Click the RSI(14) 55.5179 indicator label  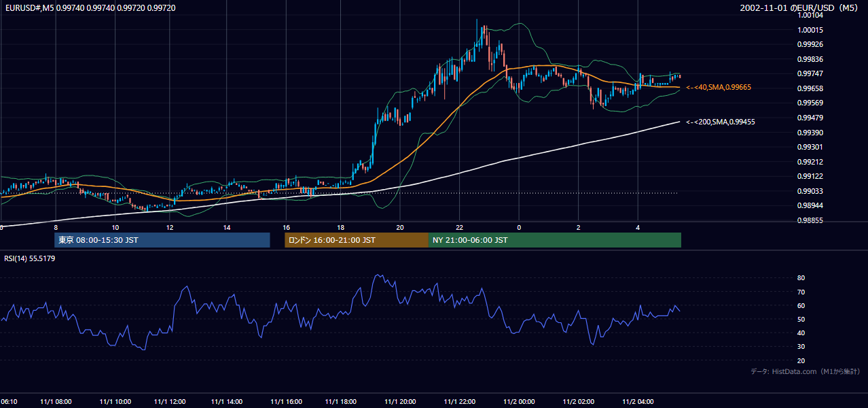tap(30, 258)
